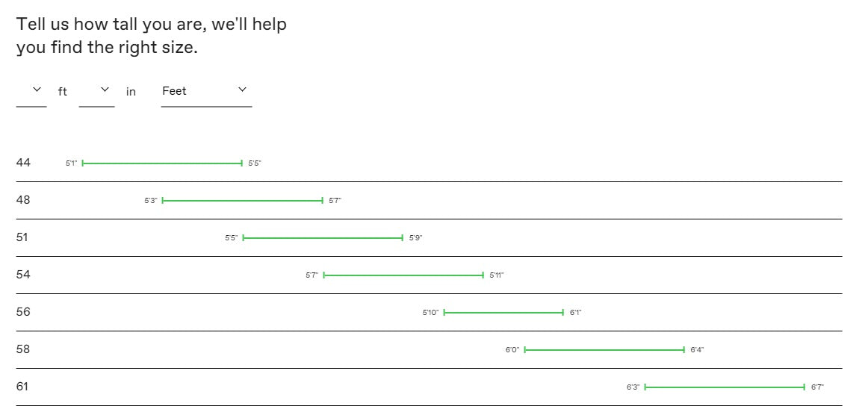
Task: Select the size 51 label
Action: tap(22, 237)
